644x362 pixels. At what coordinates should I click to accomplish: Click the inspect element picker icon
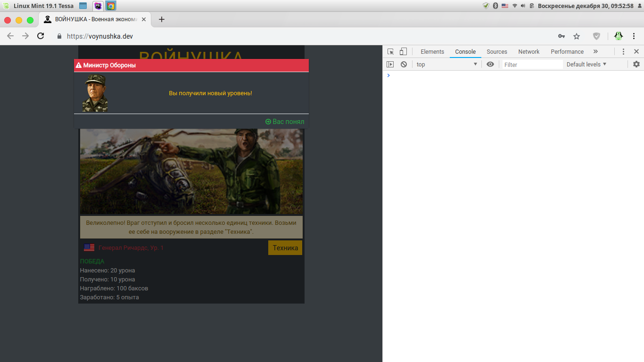click(390, 52)
